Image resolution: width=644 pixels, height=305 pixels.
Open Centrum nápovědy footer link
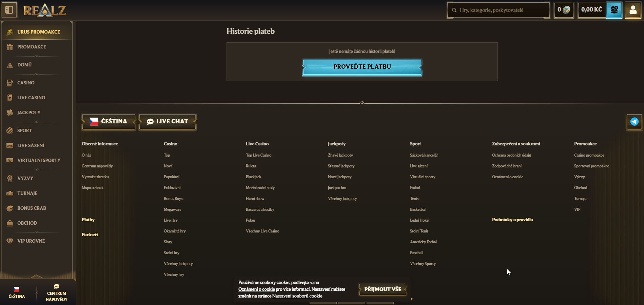click(x=97, y=166)
